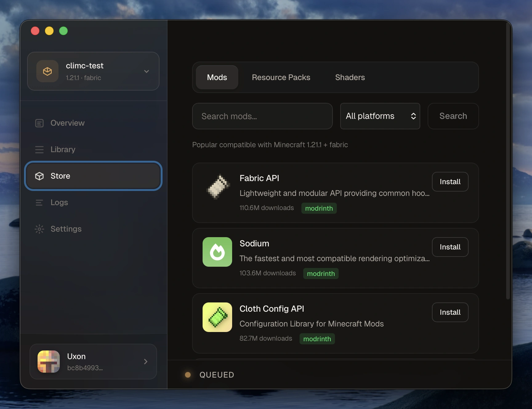Select the modrinth badge on Sodium
The width and height of the screenshot is (532, 409).
click(320, 273)
